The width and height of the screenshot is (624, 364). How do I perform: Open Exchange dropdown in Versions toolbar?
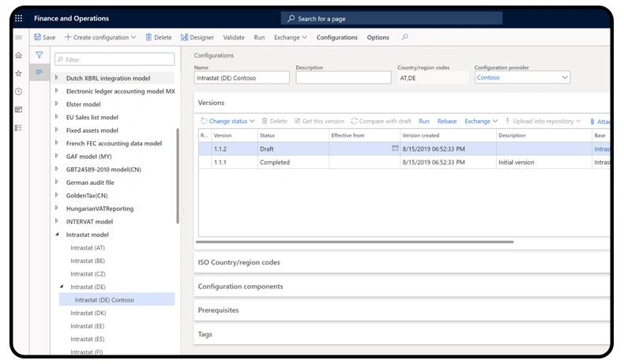(481, 121)
